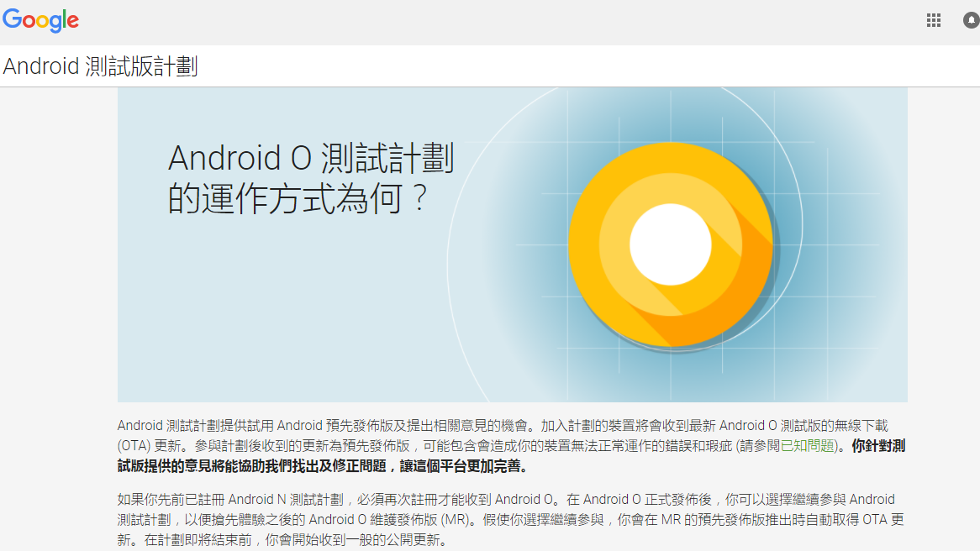Click the paragraph starting with 如果你先前已註冊 Android N
This screenshot has width=980, height=551.
pyautogui.click(x=511, y=520)
